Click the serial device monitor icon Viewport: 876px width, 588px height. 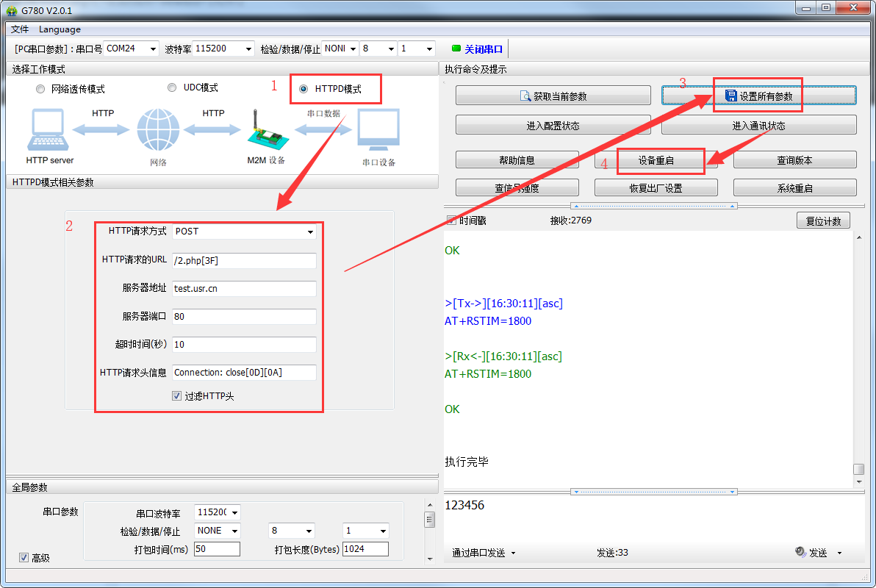pyautogui.click(x=378, y=131)
